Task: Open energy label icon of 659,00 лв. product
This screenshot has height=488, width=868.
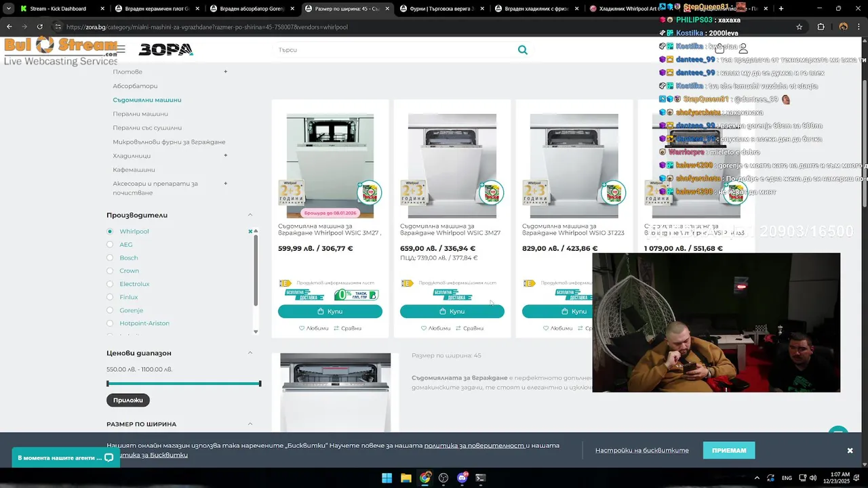Action: pyautogui.click(x=407, y=283)
